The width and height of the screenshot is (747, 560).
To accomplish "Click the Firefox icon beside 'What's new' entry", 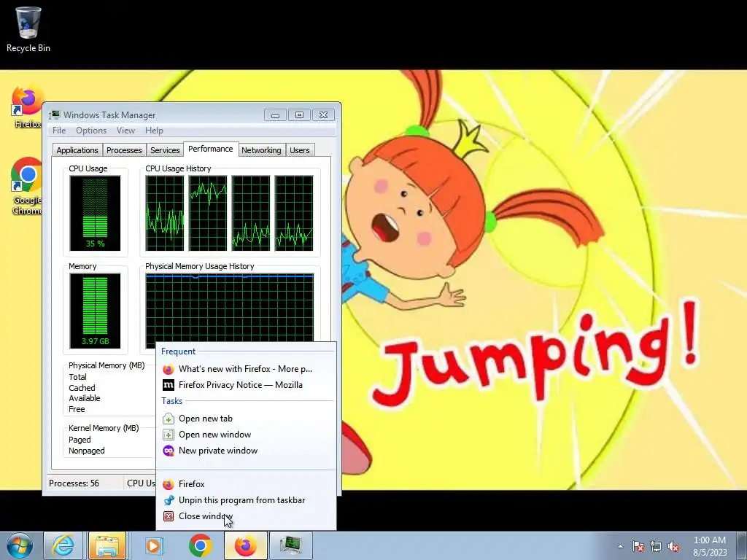I will coord(169,369).
